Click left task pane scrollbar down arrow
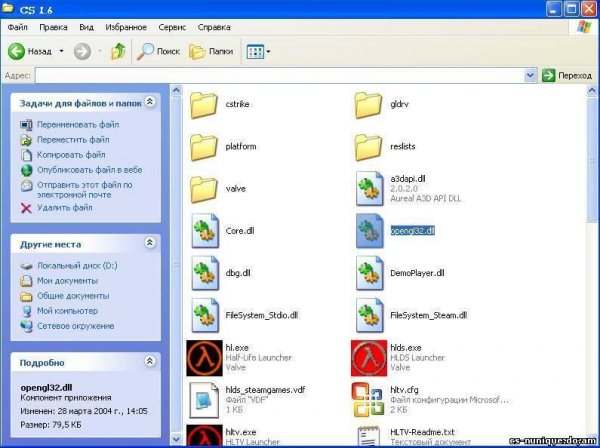This screenshot has height=448, width=600. (x=176, y=439)
